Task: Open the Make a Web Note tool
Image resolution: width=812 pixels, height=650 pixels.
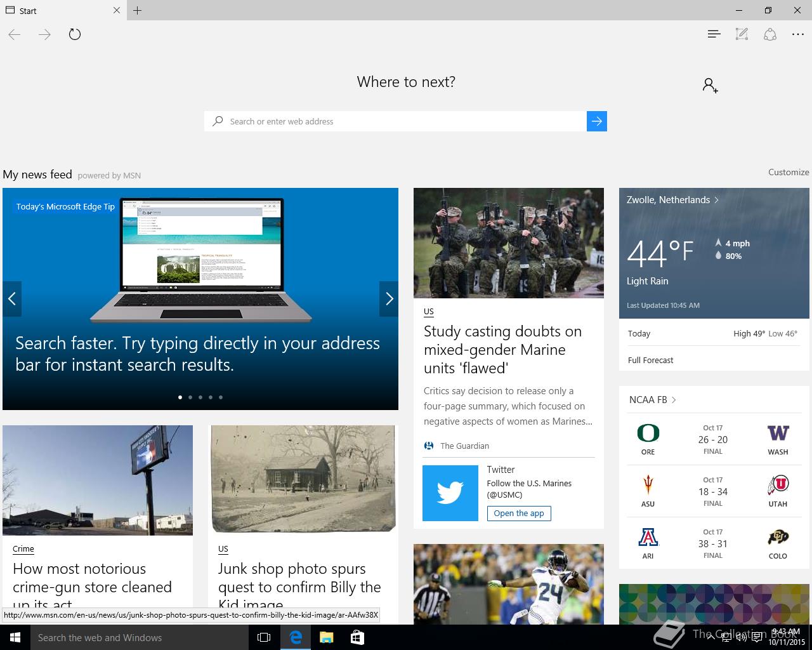Action: [742, 34]
